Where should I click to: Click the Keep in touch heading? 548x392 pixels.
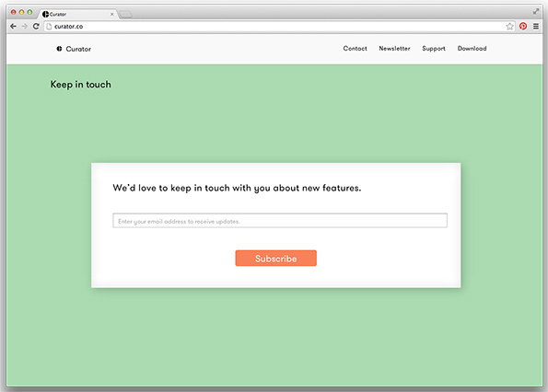click(81, 85)
